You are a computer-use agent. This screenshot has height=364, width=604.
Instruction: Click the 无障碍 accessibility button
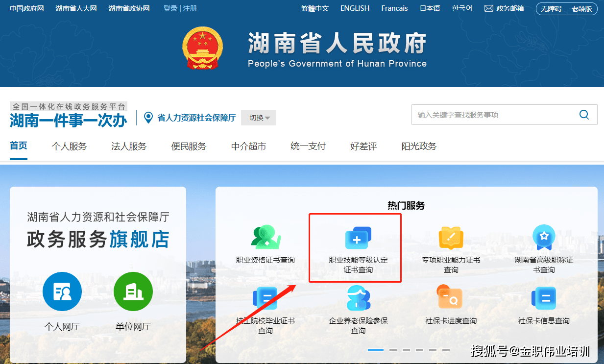(551, 9)
